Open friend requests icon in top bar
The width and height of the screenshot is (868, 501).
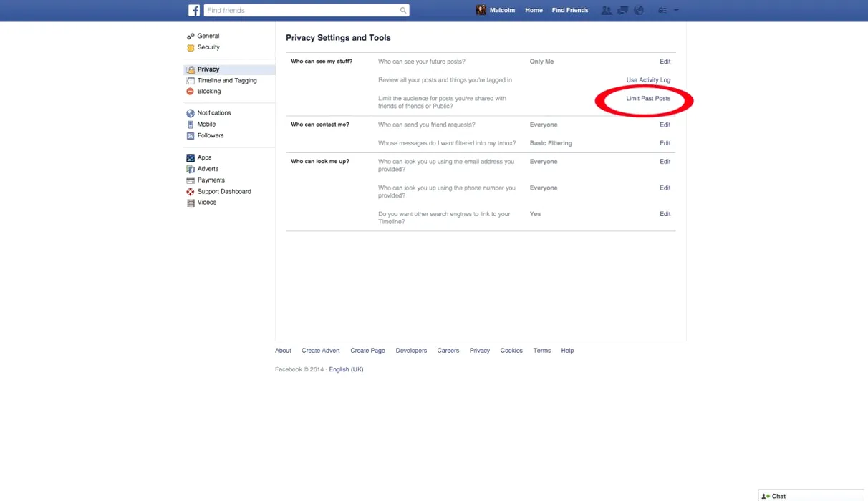(607, 10)
